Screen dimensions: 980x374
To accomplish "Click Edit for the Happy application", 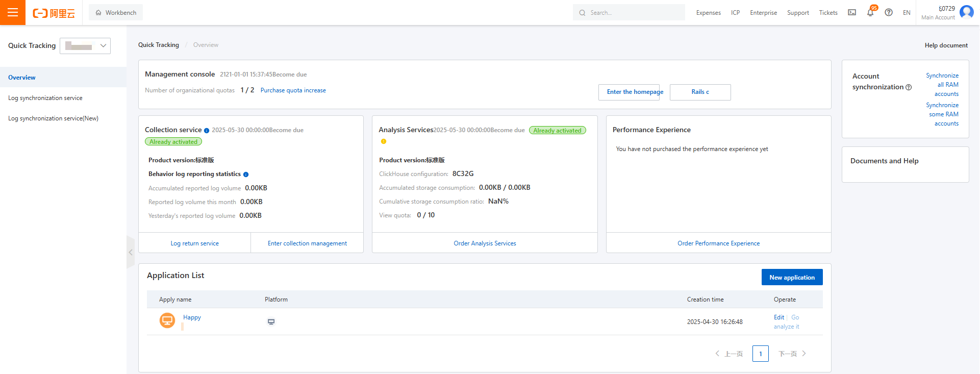I will (779, 317).
